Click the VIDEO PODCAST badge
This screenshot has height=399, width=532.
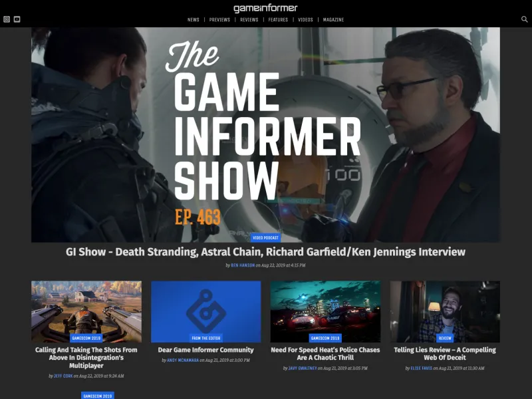(266, 237)
